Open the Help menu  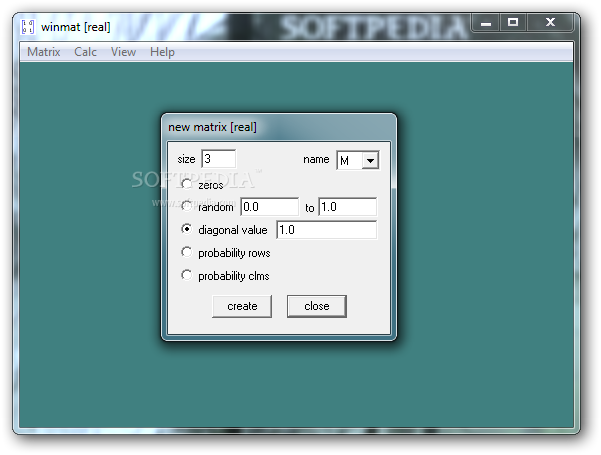coord(162,52)
